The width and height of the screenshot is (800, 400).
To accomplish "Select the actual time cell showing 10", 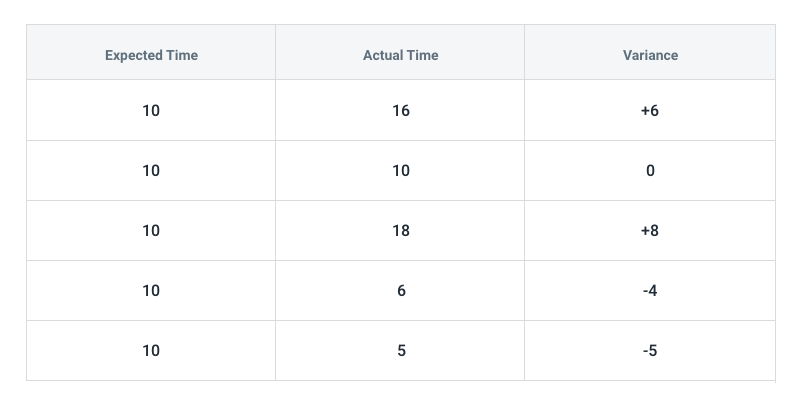I will pyautogui.click(x=400, y=170).
